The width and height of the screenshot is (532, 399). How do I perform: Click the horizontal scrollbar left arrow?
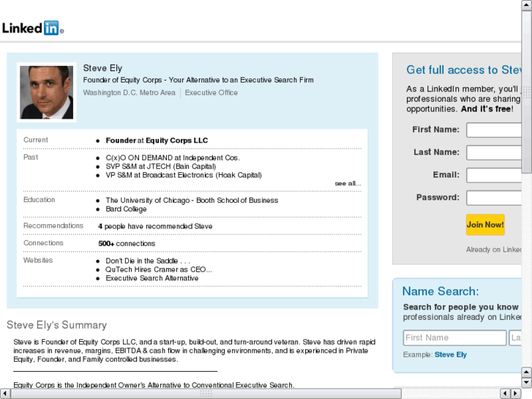4,393
